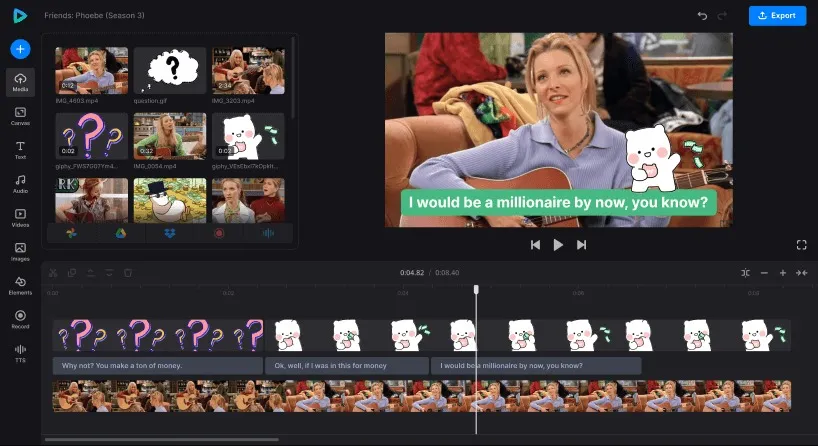
Task: Select question.gif thumbnail
Action: 170,70
